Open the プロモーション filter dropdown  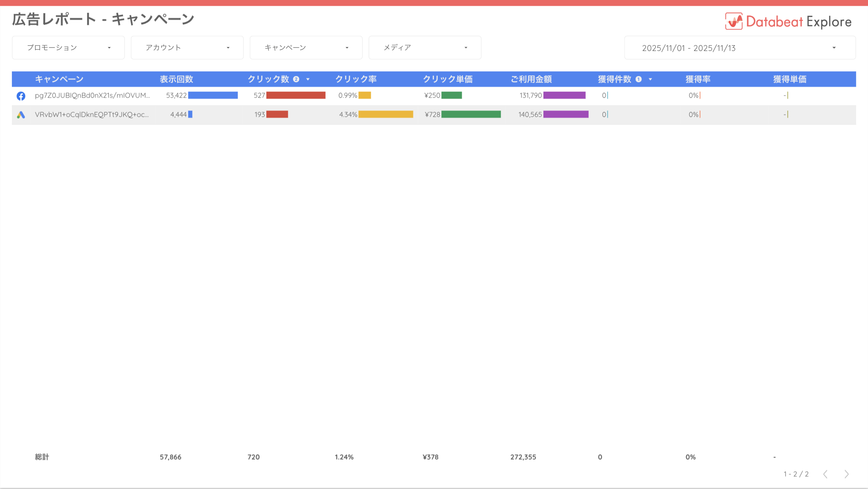coord(68,48)
